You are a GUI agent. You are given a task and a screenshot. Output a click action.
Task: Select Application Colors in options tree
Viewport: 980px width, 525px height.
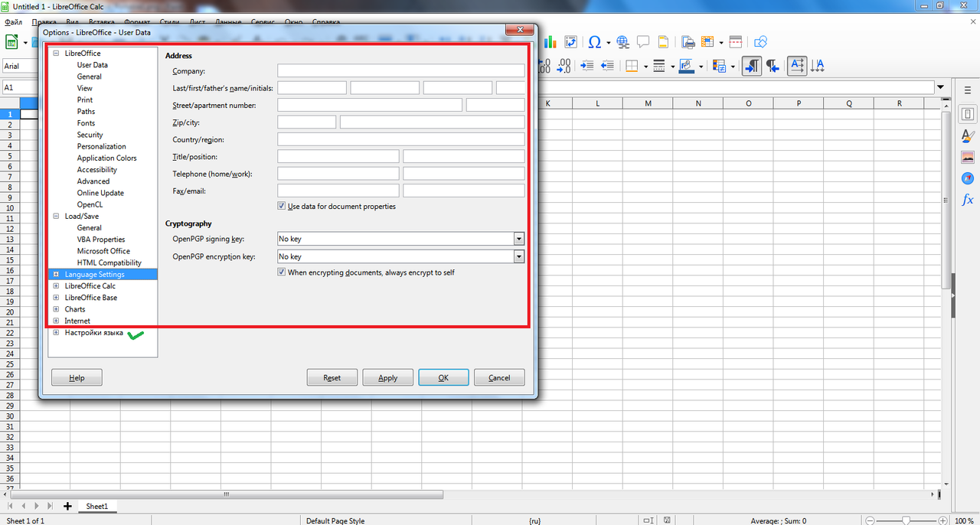[106, 158]
